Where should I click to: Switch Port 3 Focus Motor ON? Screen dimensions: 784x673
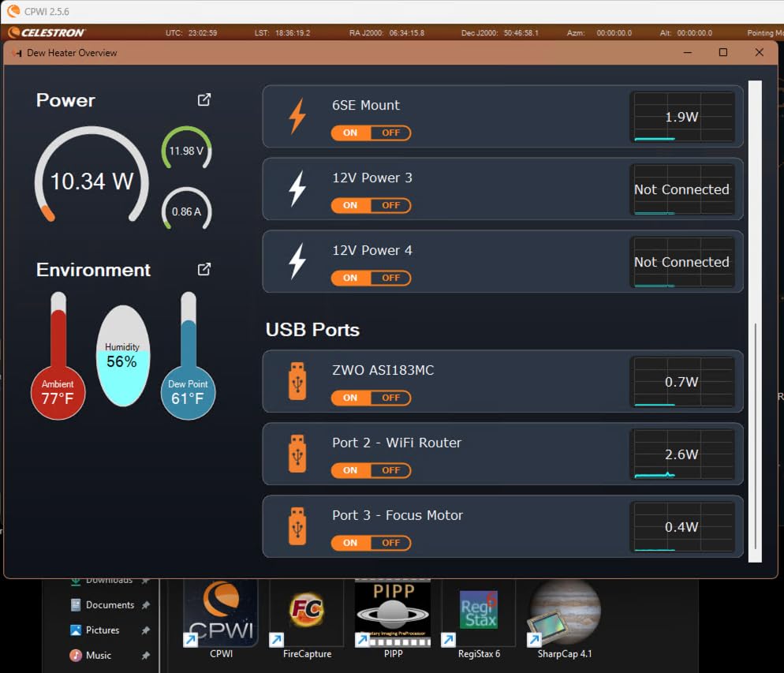point(350,543)
